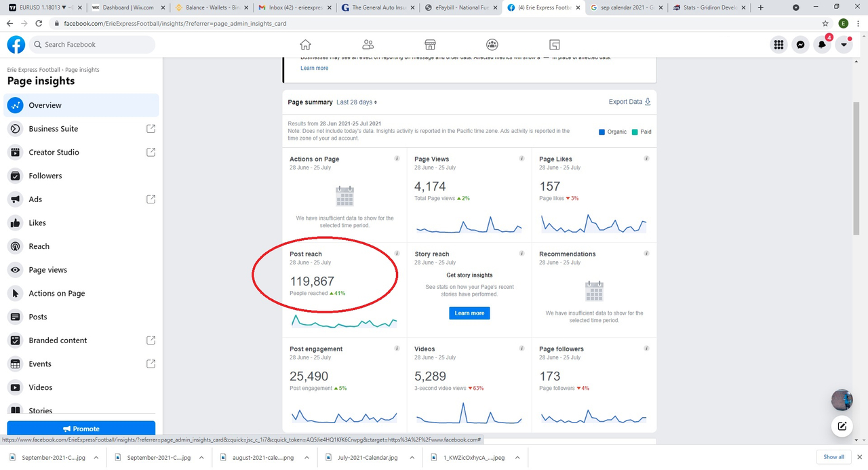868x470 pixels.
Task: Open Messenger icon in the header
Action: pyautogui.click(x=800, y=45)
